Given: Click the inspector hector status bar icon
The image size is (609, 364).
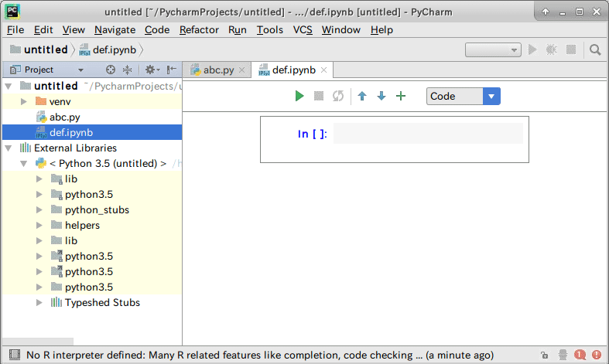Looking at the screenshot, I should [563, 355].
